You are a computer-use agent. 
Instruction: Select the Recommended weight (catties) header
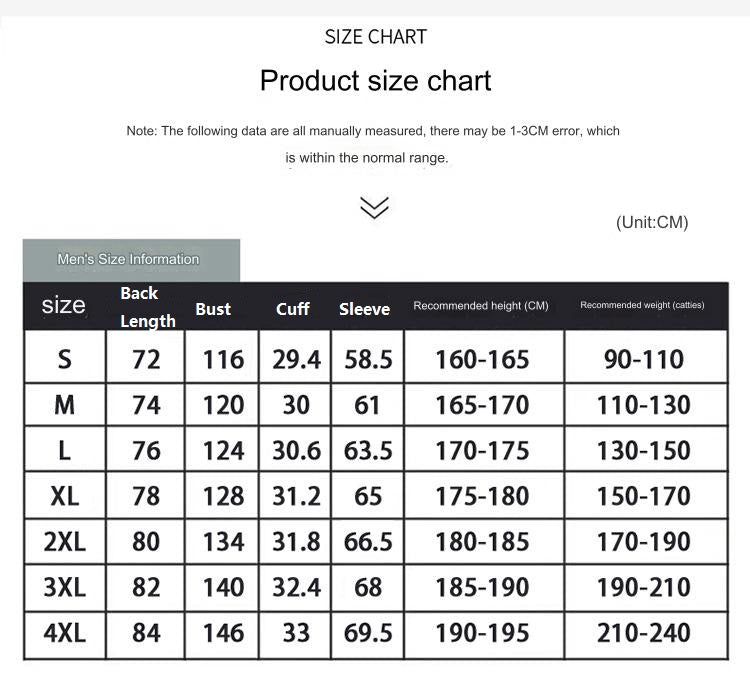[x=642, y=305]
